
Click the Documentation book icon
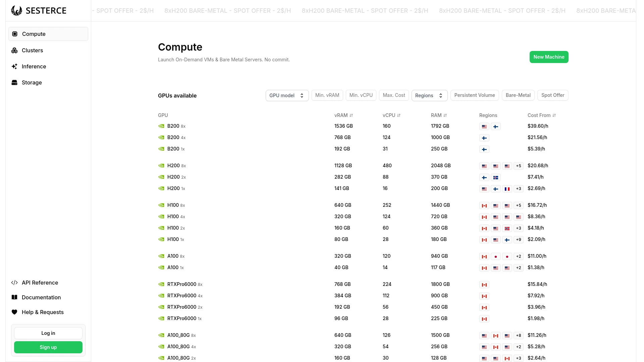(14, 297)
